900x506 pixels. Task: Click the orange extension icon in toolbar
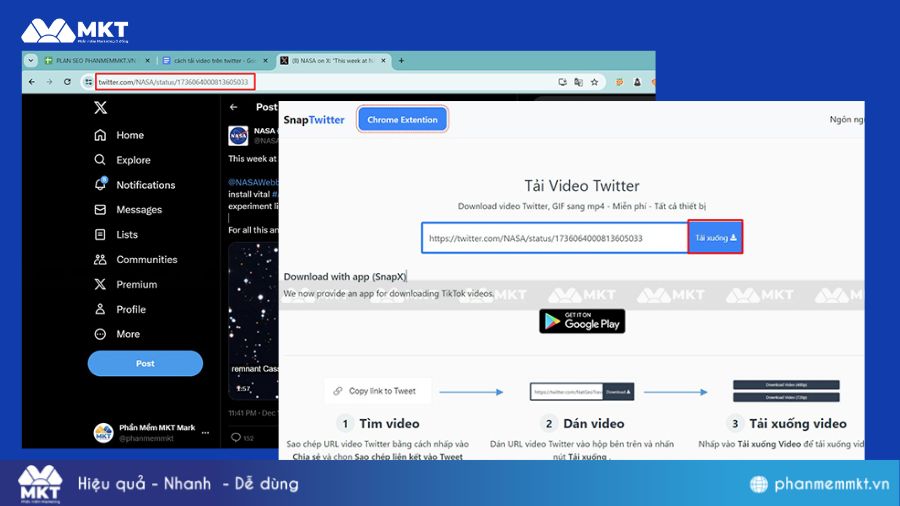tap(619, 82)
